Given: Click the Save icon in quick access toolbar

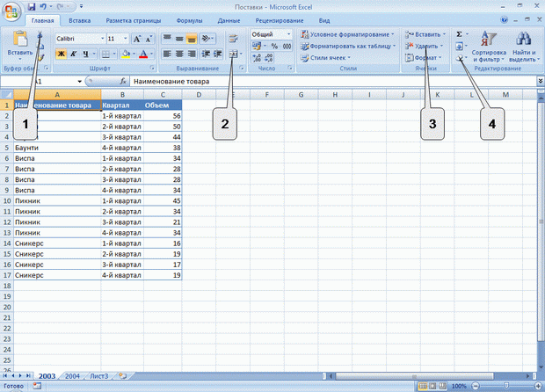Looking at the screenshot, I should [32, 7].
